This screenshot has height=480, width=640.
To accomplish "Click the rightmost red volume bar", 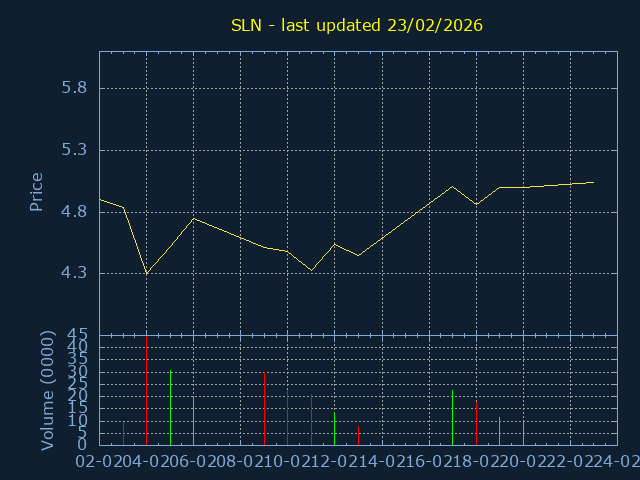I will click(476, 423).
